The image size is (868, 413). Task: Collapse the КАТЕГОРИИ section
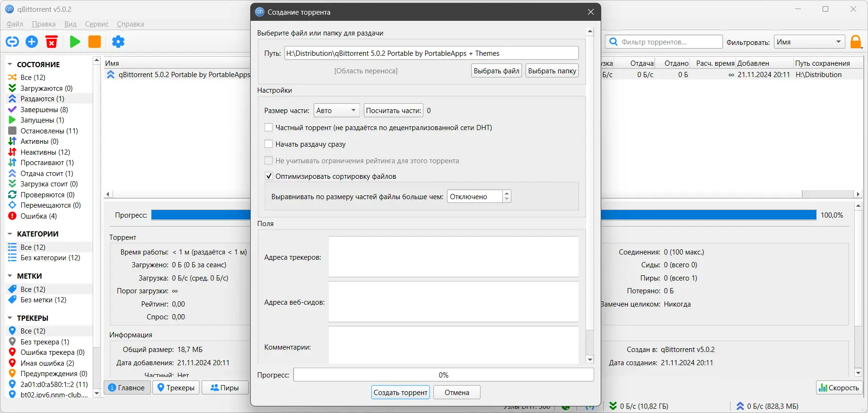point(10,234)
